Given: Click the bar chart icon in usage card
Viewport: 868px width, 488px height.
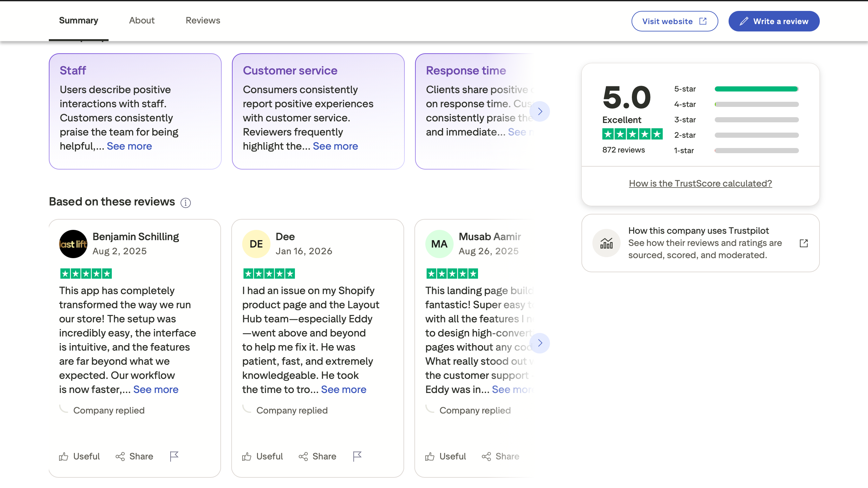Looking at the screenshot, I should 606,243.
